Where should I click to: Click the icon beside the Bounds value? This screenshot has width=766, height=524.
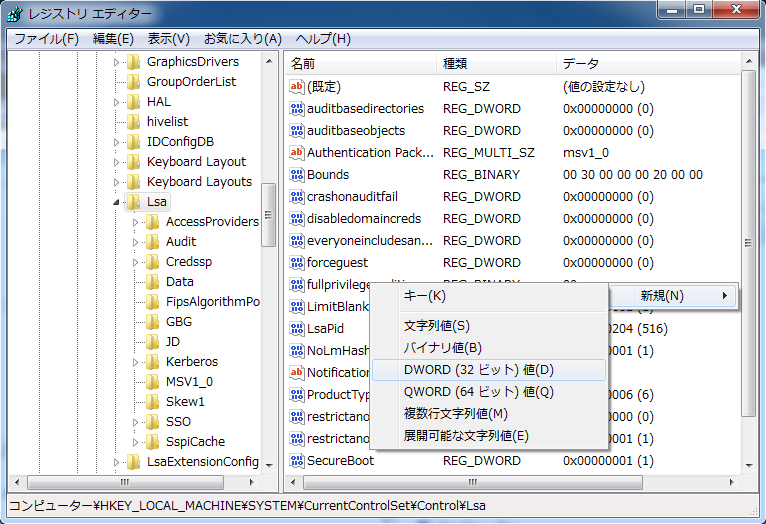296,175
